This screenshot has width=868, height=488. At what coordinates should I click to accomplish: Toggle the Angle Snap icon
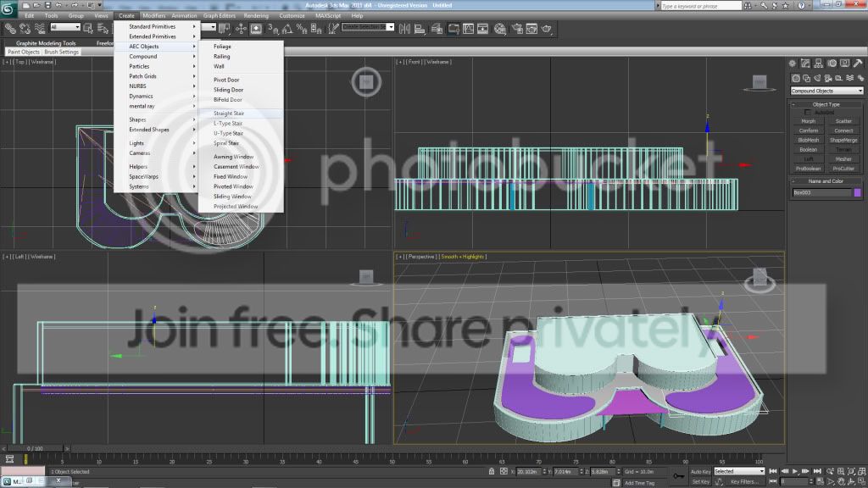click(287, 29)
